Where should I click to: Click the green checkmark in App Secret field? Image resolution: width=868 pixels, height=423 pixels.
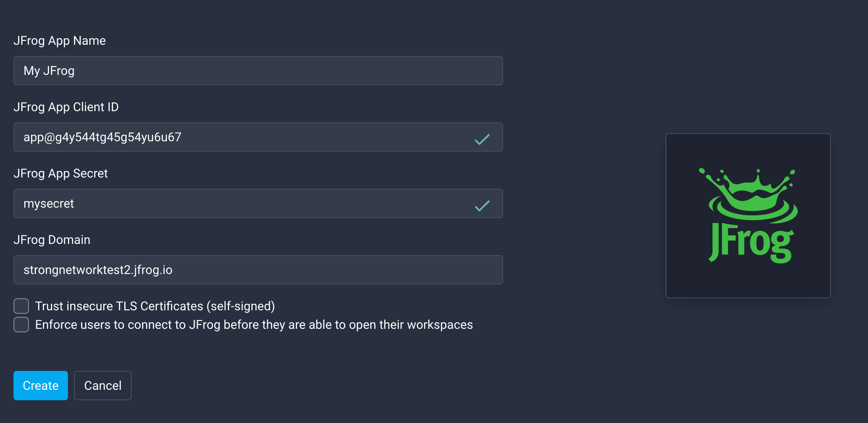click(x=482, y=205)
